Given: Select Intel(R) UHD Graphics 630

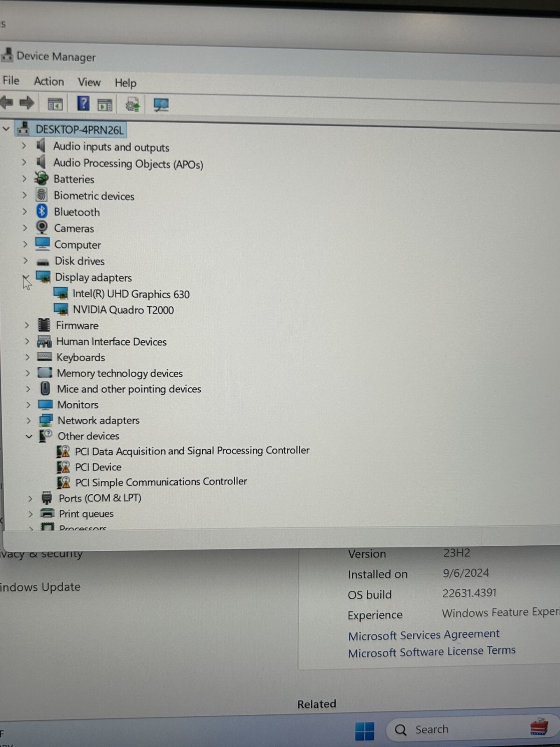Looking at the screenshot, I should pos(131,294).
